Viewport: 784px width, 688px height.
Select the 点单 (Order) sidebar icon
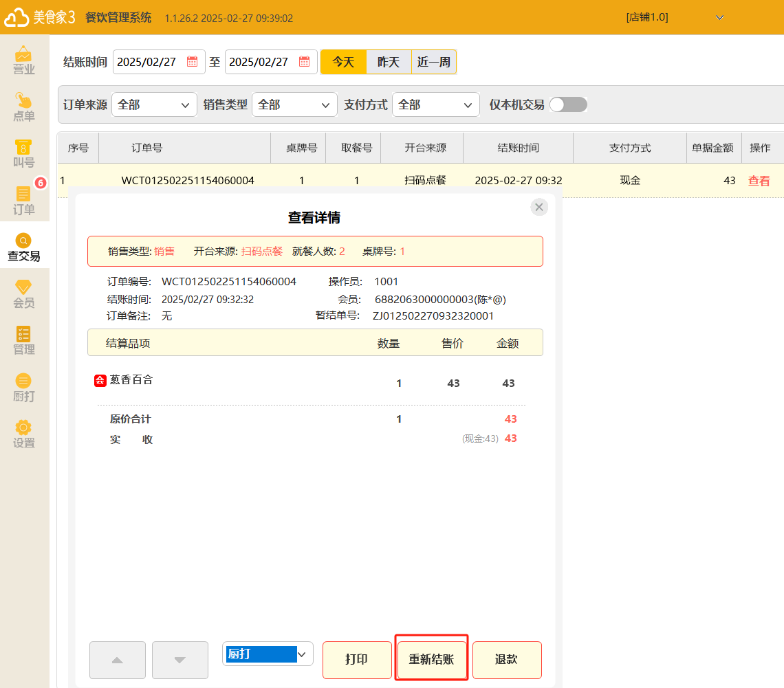point(23,107)
